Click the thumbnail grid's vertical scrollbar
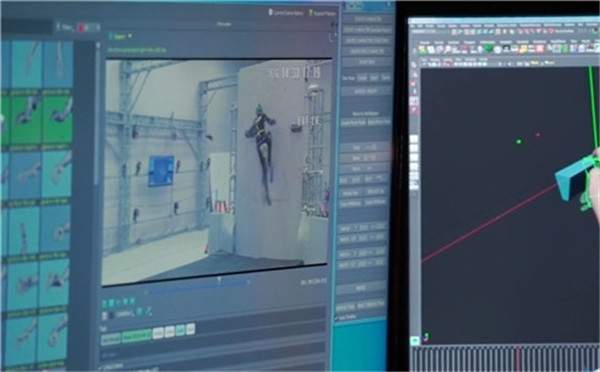The image size is (600, 372). [98, 115]
